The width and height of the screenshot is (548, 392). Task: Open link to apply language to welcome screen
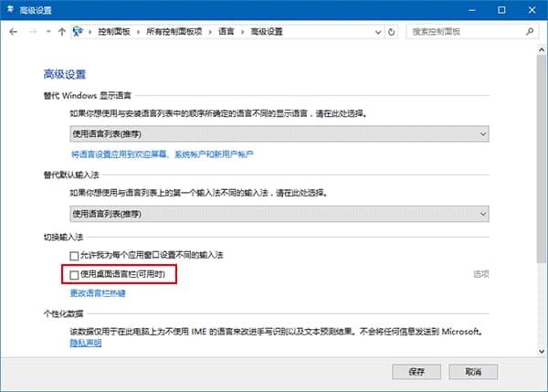(163, 154)
